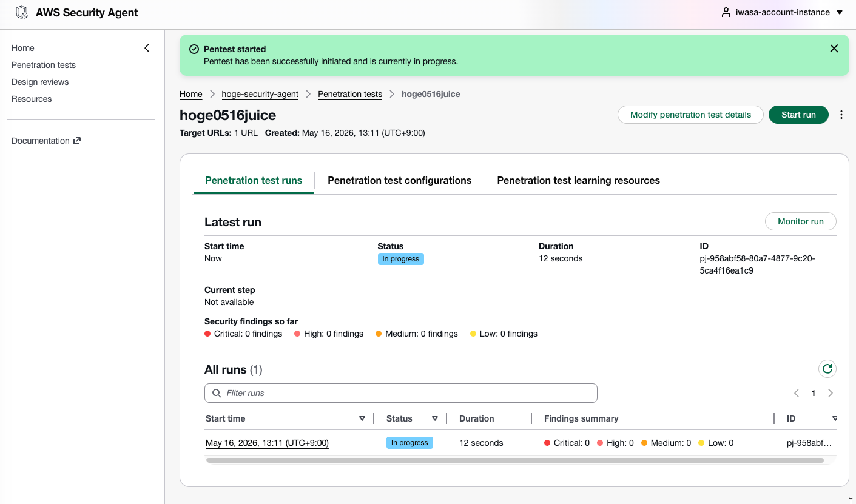
Task: Click the Monitor run button
Action: (801, 221)
